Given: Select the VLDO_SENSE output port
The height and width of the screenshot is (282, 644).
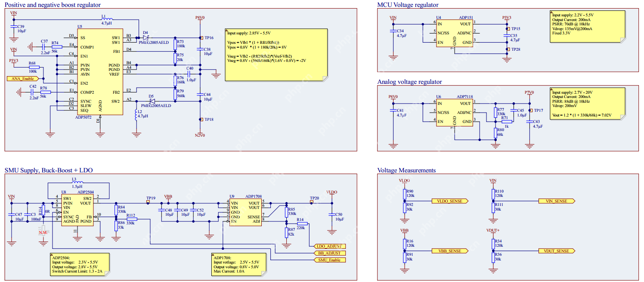Looking at the screenshot, I should point(449,201).
